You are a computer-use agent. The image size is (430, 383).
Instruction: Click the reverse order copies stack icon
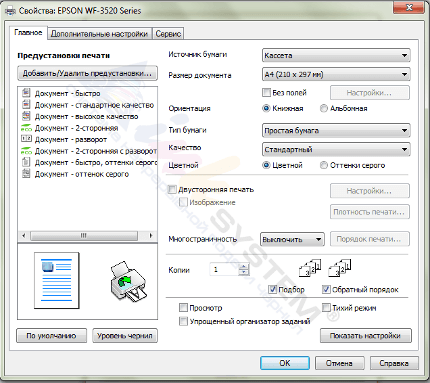point(340,268)
